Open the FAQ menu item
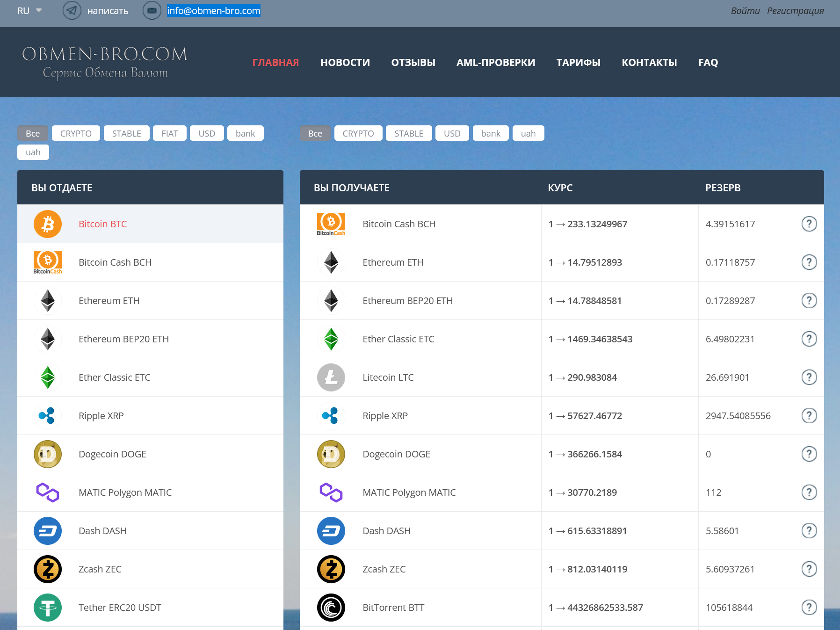This screenshot has height=630, width=840. click(x=708, y=63)
